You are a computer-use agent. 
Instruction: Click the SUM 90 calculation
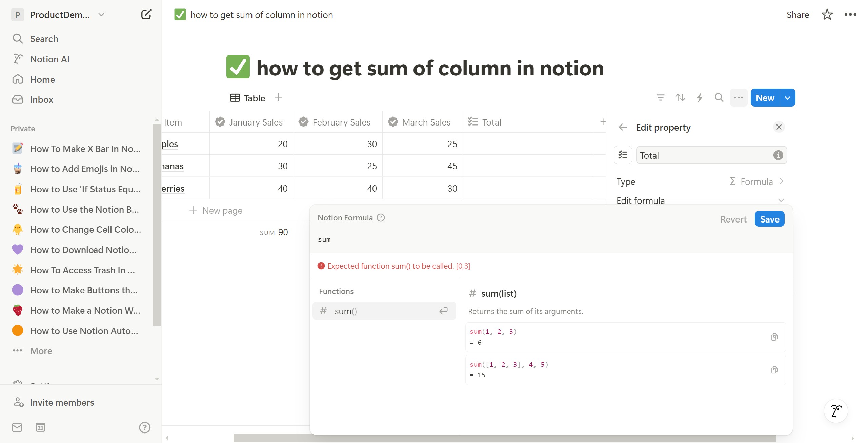[274, 232]
